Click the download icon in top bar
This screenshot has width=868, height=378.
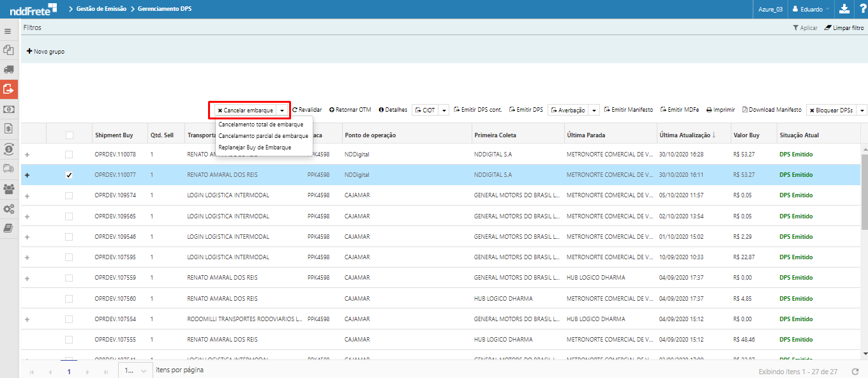click(x=844, y=9)
